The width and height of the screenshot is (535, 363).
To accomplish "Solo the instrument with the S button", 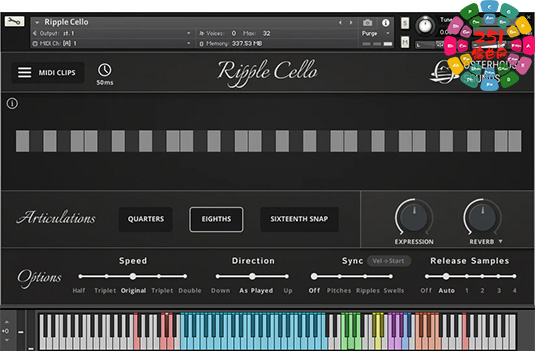I will tap(405, 23).
